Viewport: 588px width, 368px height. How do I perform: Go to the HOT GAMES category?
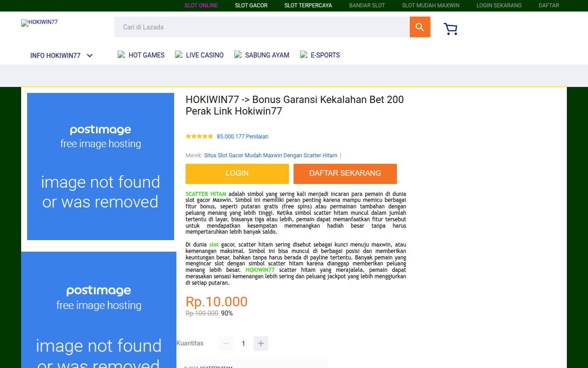147,55
